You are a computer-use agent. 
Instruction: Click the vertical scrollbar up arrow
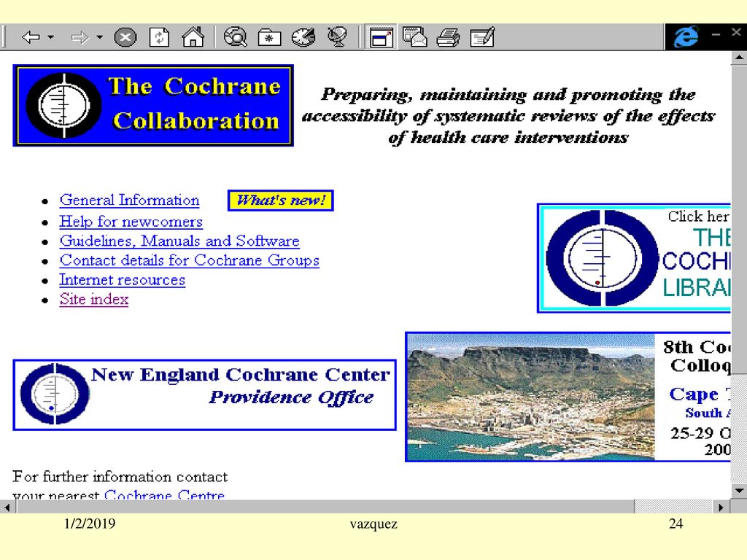click(739, 58)
